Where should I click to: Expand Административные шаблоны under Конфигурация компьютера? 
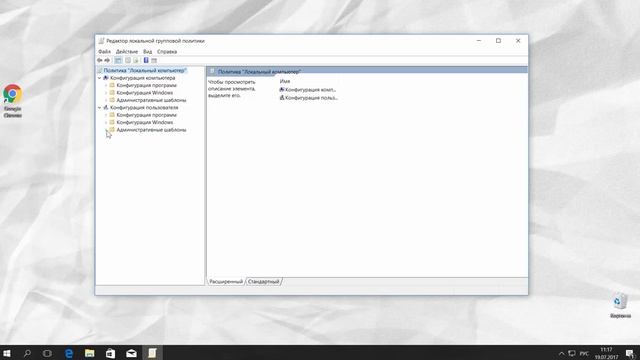[x=106, y=100]
